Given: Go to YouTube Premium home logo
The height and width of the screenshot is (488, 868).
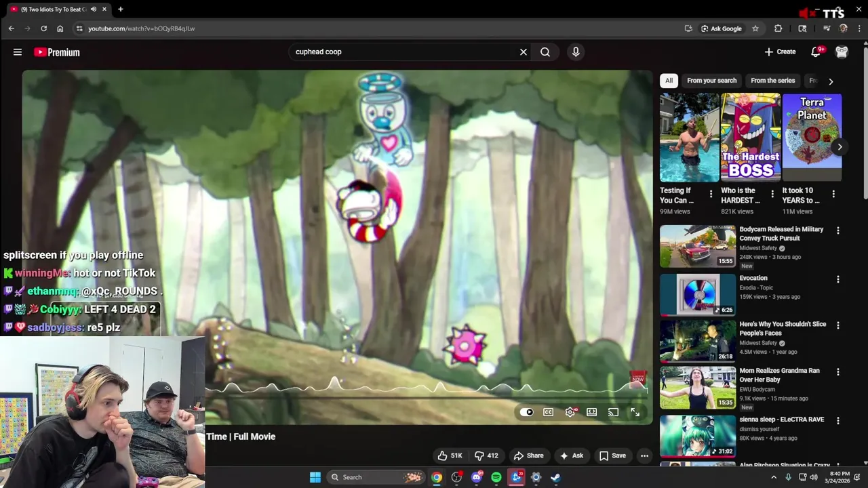Looking at the screenshot, I should click(57, 52).
